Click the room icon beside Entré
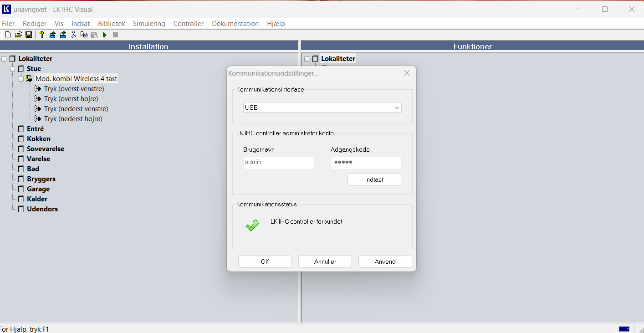Viewport: 644px width, 333px height. (x=21, y=129)
